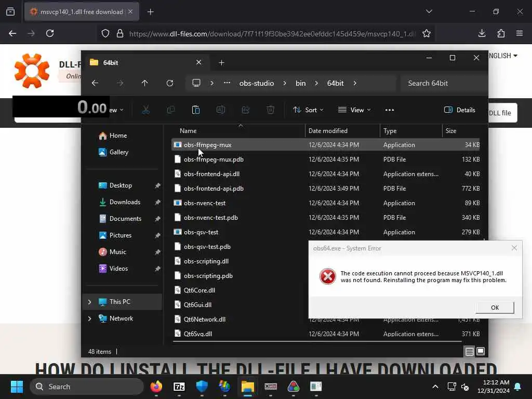Screen dimensions: 532x399
Task: Open Desktop in navigation pane
Action: click(121, 185)
